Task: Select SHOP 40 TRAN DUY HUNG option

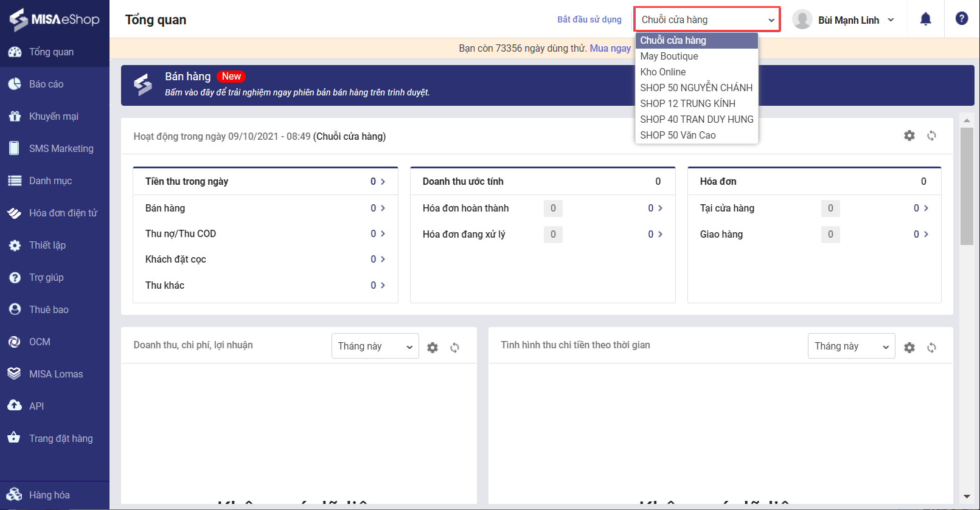Action: (x=697, y=119)
